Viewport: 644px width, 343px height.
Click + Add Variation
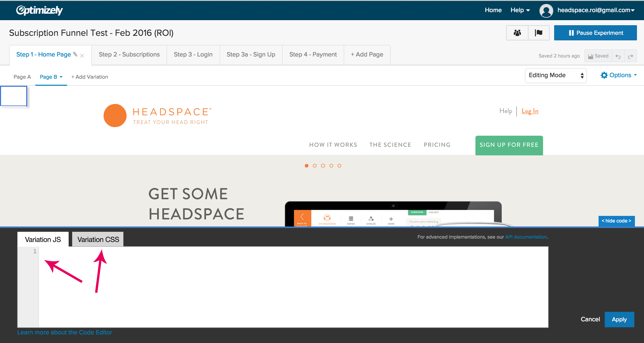click(x=90, y=77)
